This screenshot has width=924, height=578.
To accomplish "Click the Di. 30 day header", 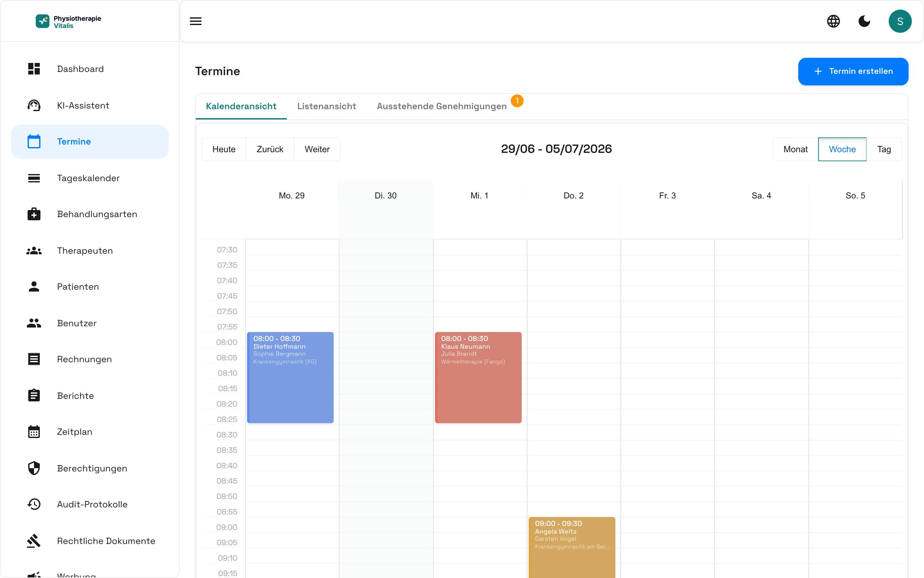I will (386, 196).
